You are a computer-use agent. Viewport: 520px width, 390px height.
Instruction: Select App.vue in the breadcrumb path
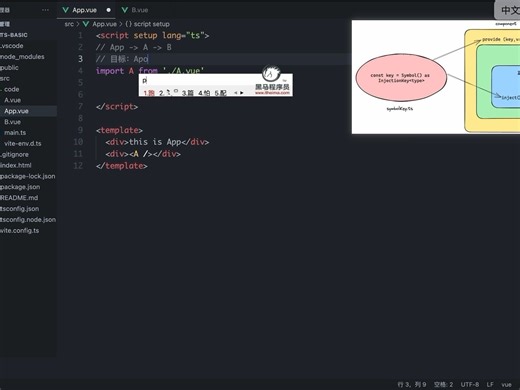click(104, 24)
